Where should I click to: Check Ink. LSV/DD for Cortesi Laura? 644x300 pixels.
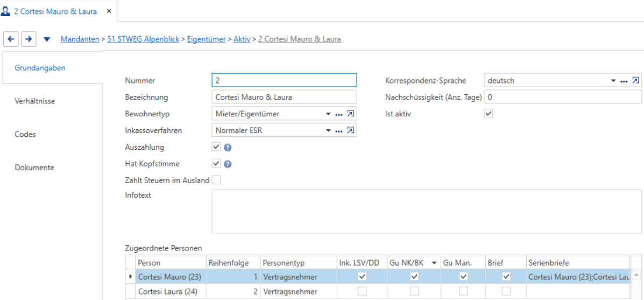pos(362,291)
